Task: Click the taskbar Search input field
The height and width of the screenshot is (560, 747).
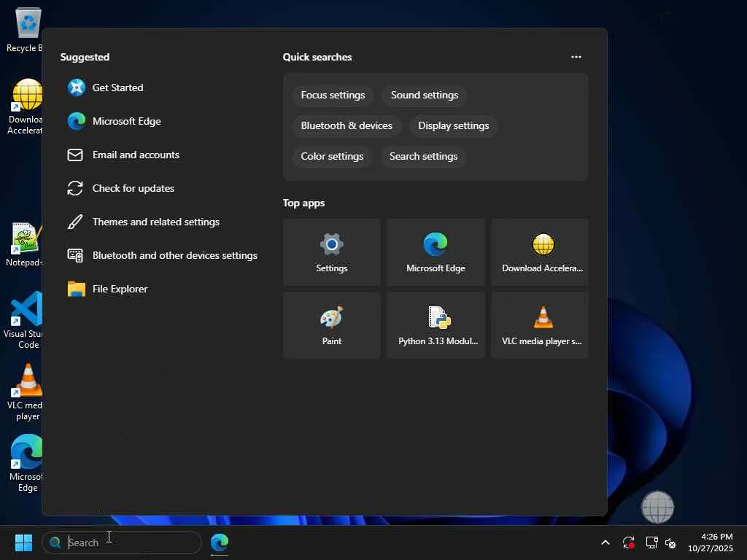Action: point(122,542)
